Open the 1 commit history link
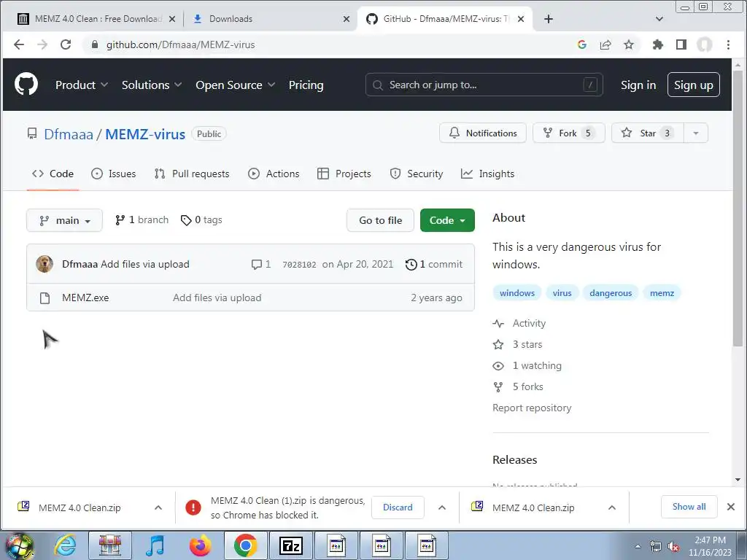Screen dimensions: 747x560 pyautogui.click(x=434, y=264)
